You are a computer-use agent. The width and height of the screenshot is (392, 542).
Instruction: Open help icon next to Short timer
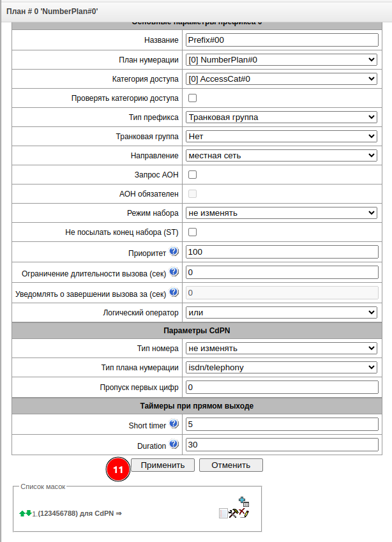coord(174,424)
